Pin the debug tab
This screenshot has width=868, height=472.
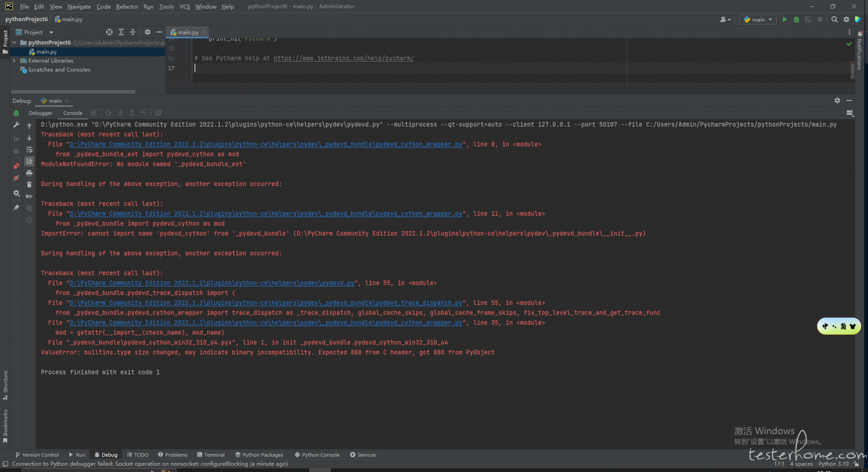click(16, 208)
